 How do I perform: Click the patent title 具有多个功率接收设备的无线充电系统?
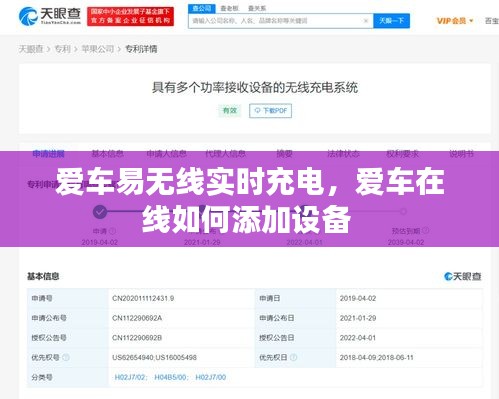255,88
